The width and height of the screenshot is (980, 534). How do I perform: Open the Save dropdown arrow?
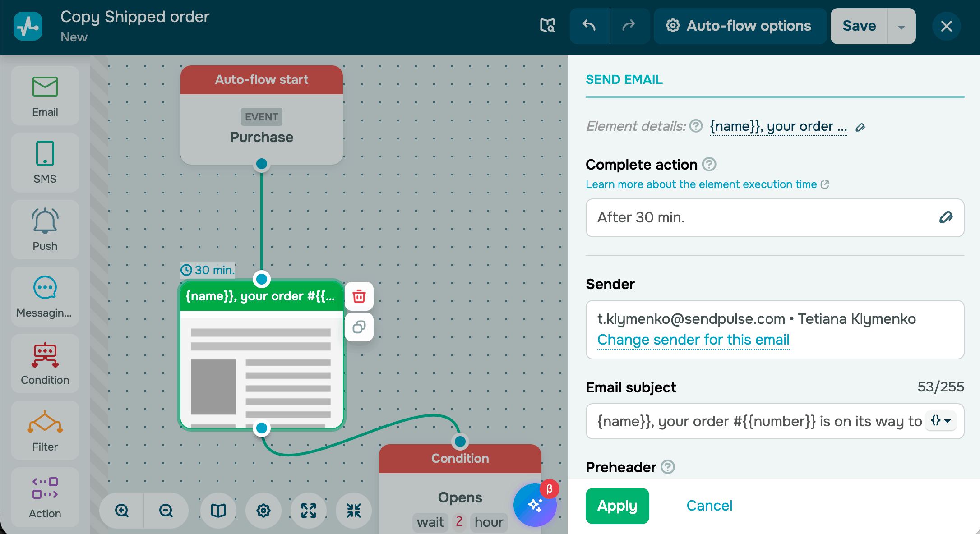tap(901, 27)
